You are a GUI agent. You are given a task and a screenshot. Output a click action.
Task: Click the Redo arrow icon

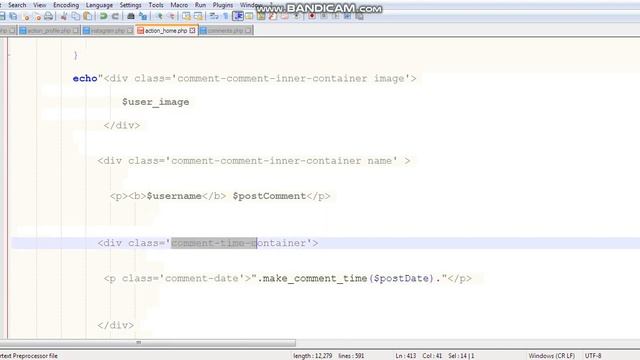click(x=115, y=16)
